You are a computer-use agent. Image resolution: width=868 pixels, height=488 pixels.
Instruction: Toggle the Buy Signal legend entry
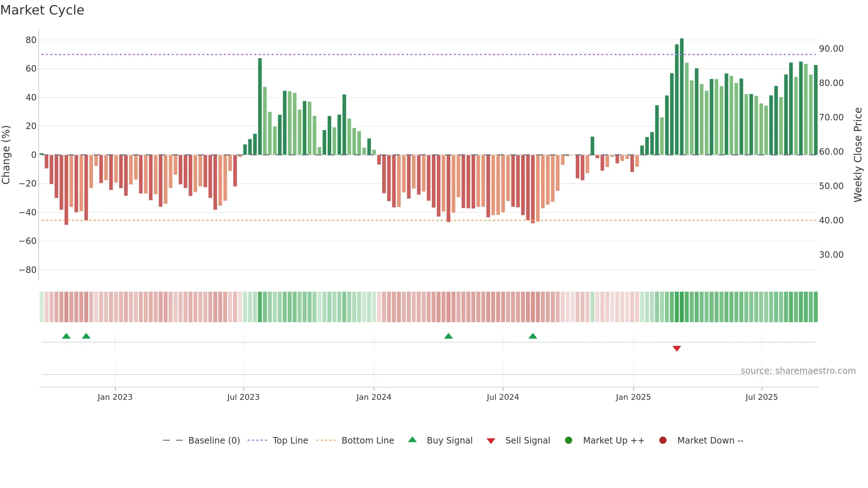tap(440, 440)
